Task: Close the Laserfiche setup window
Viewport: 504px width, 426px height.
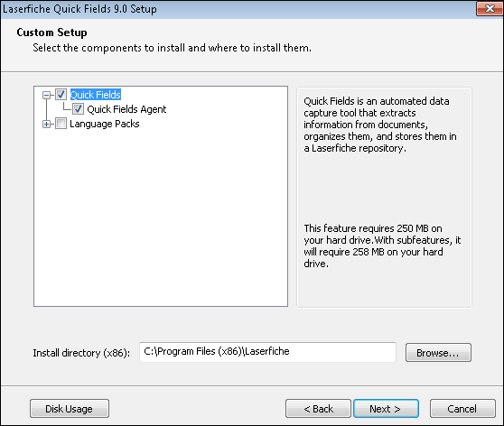Action: pyautogui.click(x=490, y=8)
